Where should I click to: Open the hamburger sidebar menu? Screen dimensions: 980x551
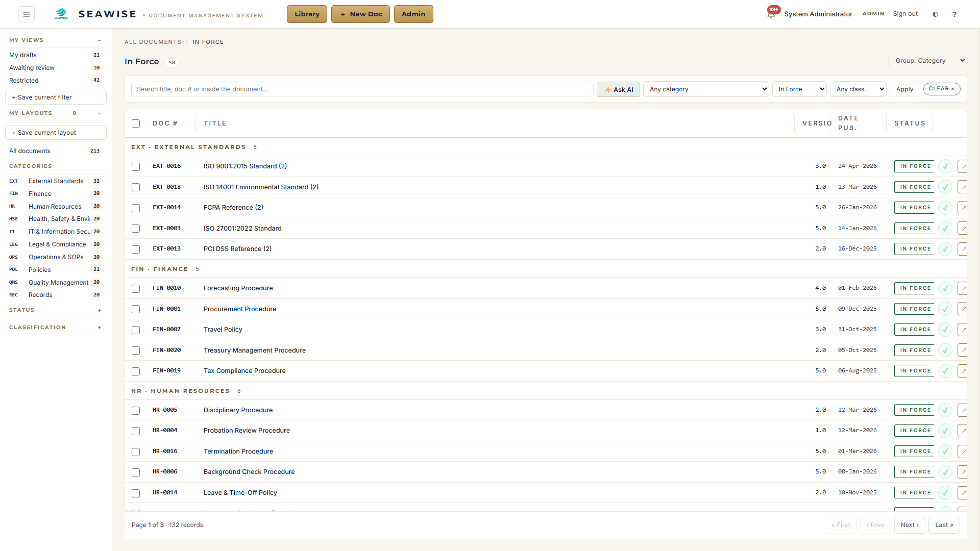click(27, 14)
